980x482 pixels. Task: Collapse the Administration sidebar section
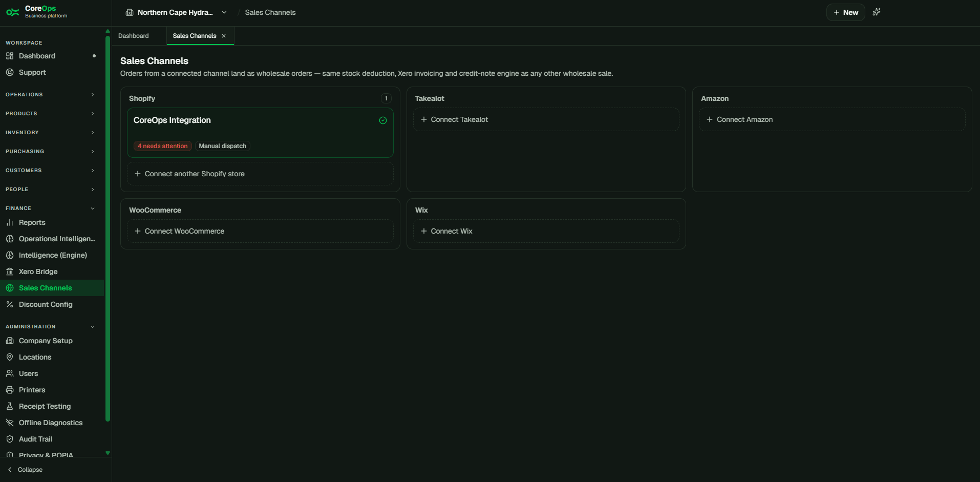(x=50, y=327)
